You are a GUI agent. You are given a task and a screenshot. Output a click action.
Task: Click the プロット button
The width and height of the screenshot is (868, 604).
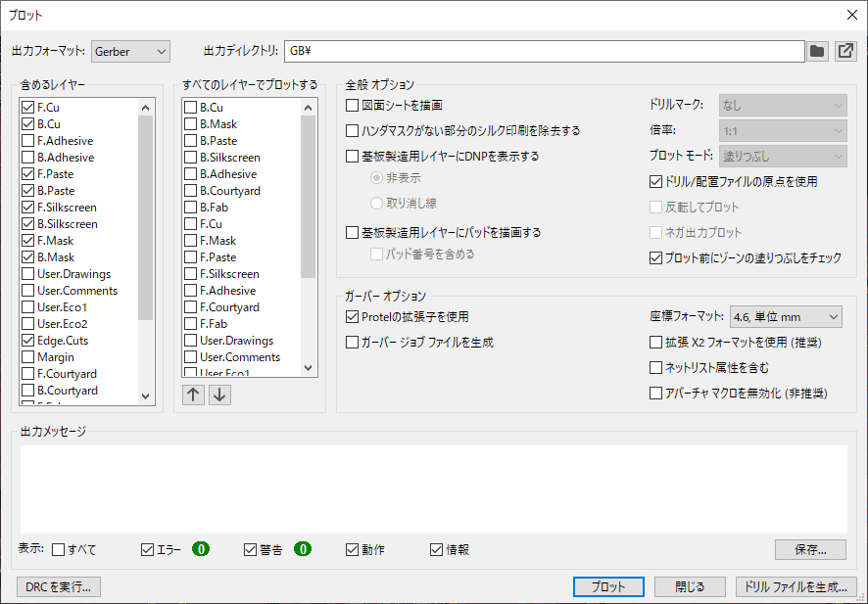[x=608, y=586]
